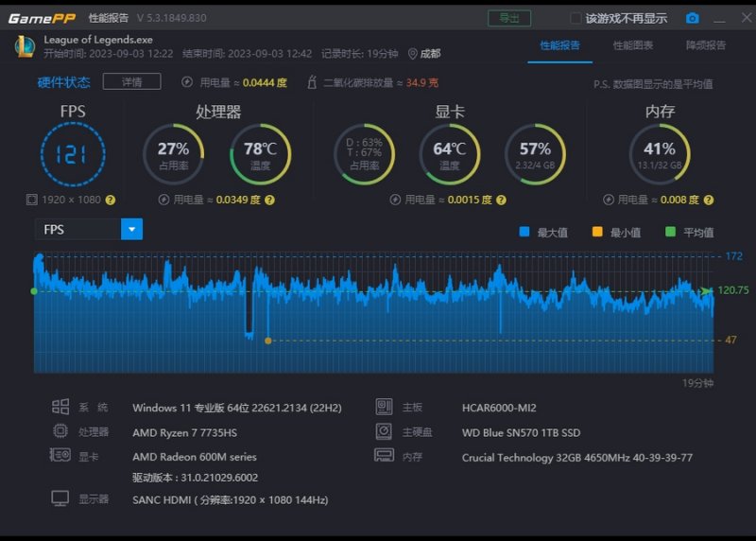Take a screenshot with the camera icon
Screen dimensions: 756x541
pos(692,18)
